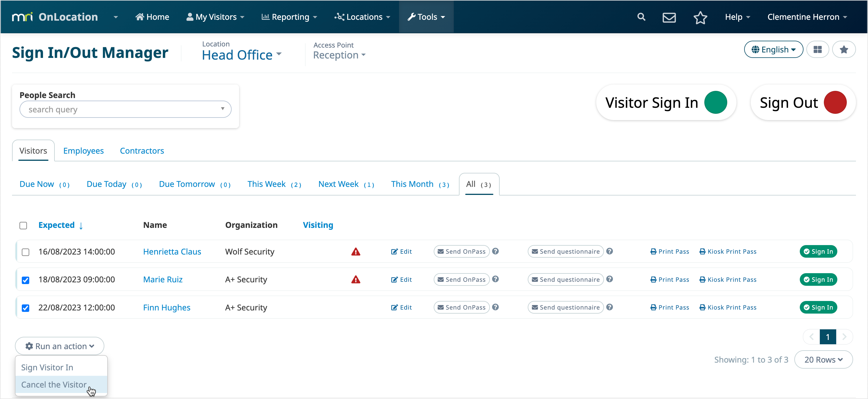
Task: Toggle the select-all checkbox in table header
Action: coord(23,226)
